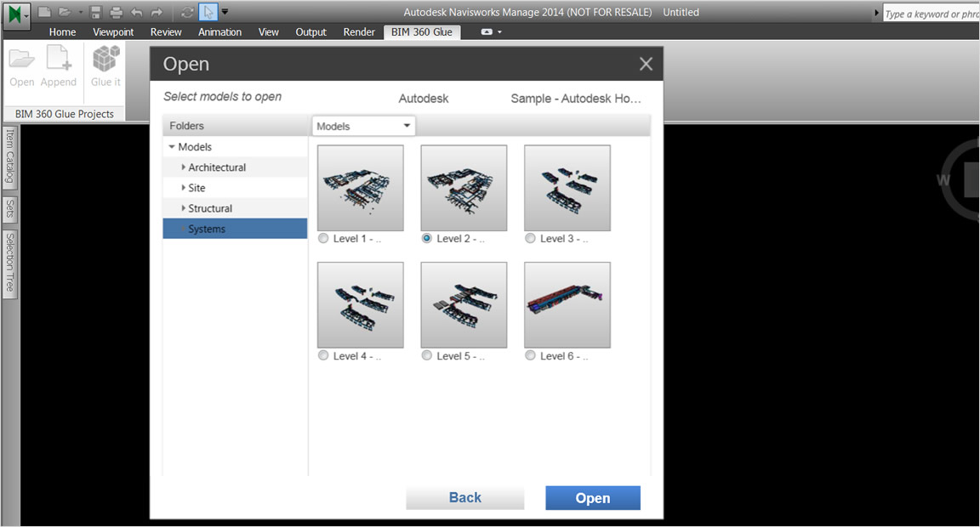Expand the Site folder arrow
The width and height of the screenshot is (980, 527).
tap(183, 187)
